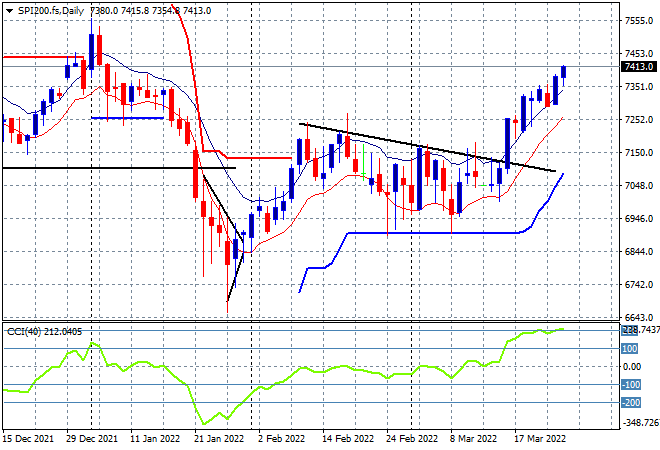
Task: Click the CCI -348.726 scale minimum label
Action: [x=641, y=422]
